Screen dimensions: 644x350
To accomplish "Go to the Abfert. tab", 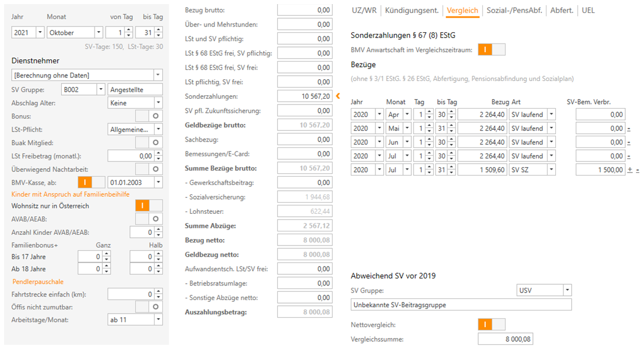I will click(562, 10).
